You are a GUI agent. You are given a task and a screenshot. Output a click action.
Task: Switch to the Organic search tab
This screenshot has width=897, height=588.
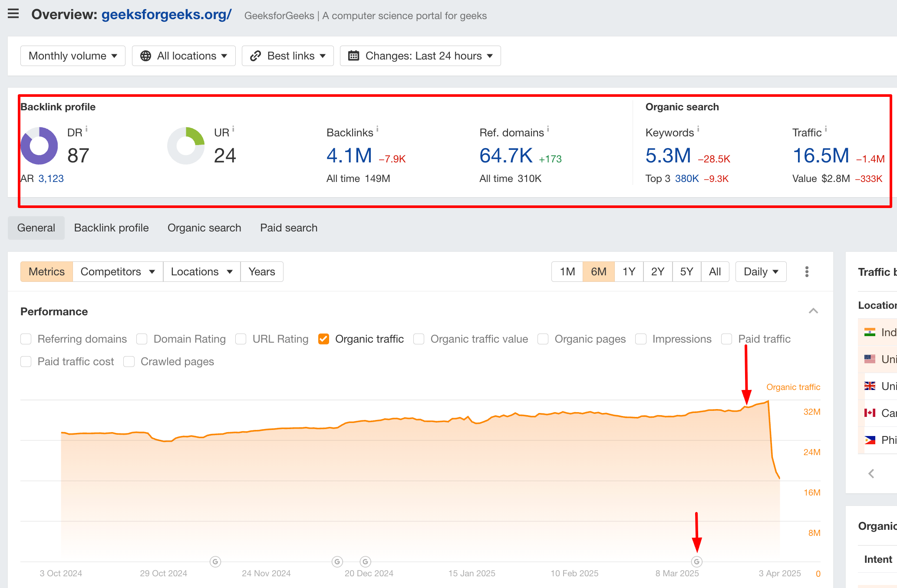point(204,228)
